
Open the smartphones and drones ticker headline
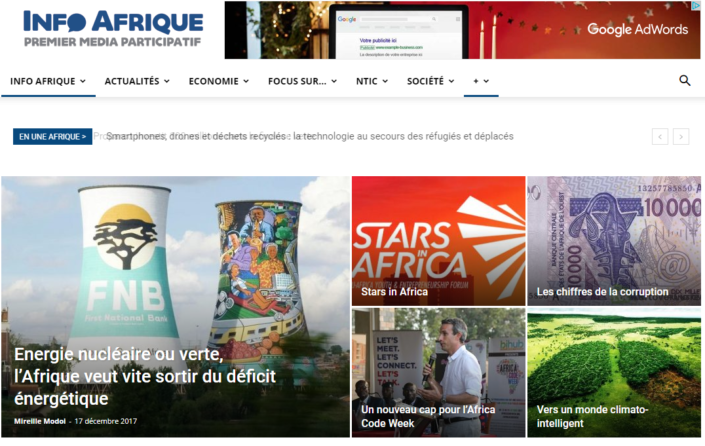point(310,136)
